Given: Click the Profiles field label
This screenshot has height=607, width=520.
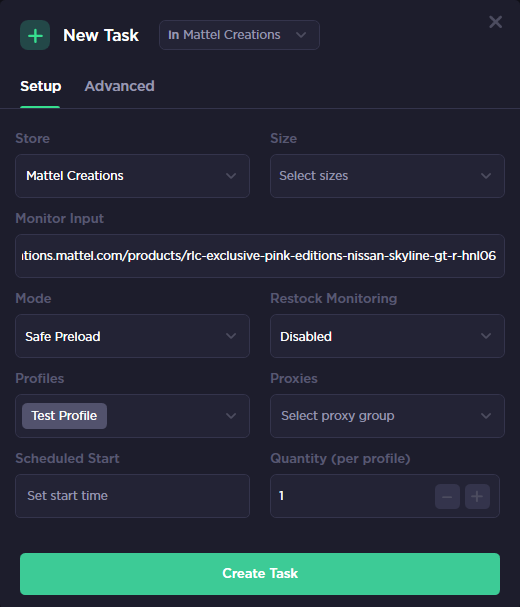Looking at the screenshot, I should tap(39, 378).
